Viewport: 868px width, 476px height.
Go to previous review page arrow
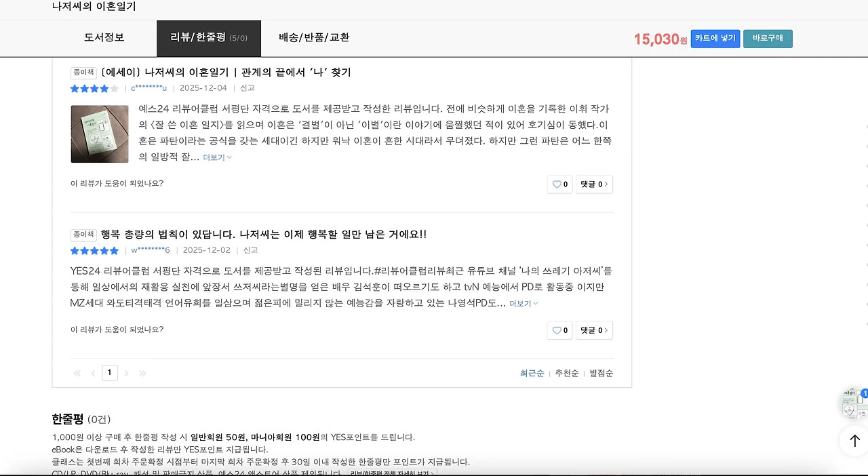coord(93,373)
